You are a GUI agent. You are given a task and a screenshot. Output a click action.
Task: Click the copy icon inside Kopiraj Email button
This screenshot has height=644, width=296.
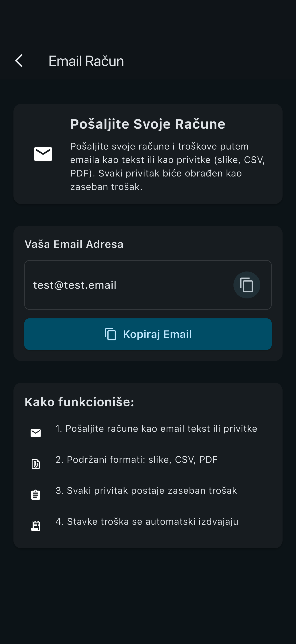(111, 334)
